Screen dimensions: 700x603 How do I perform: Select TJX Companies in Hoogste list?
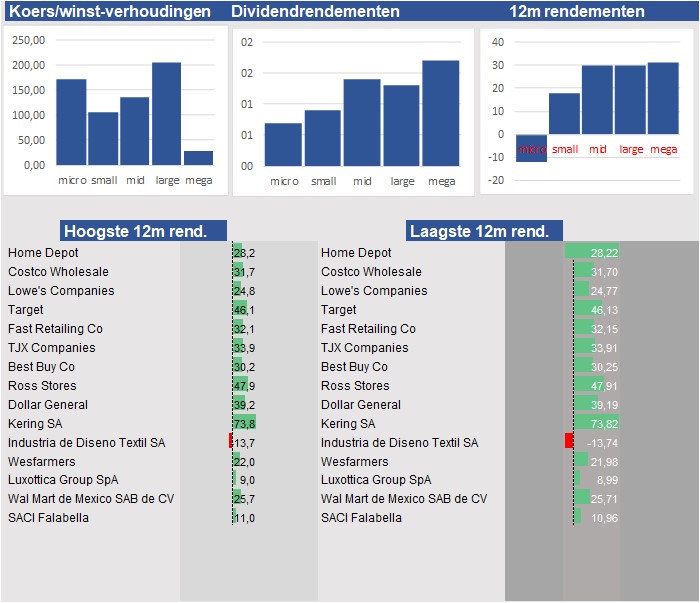[51, 347]
